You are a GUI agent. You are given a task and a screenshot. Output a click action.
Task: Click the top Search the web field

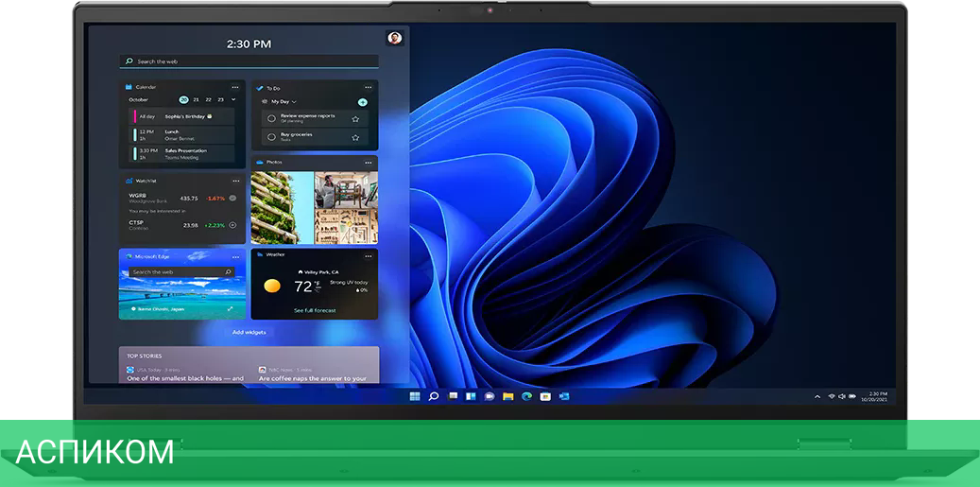[249, 61]
